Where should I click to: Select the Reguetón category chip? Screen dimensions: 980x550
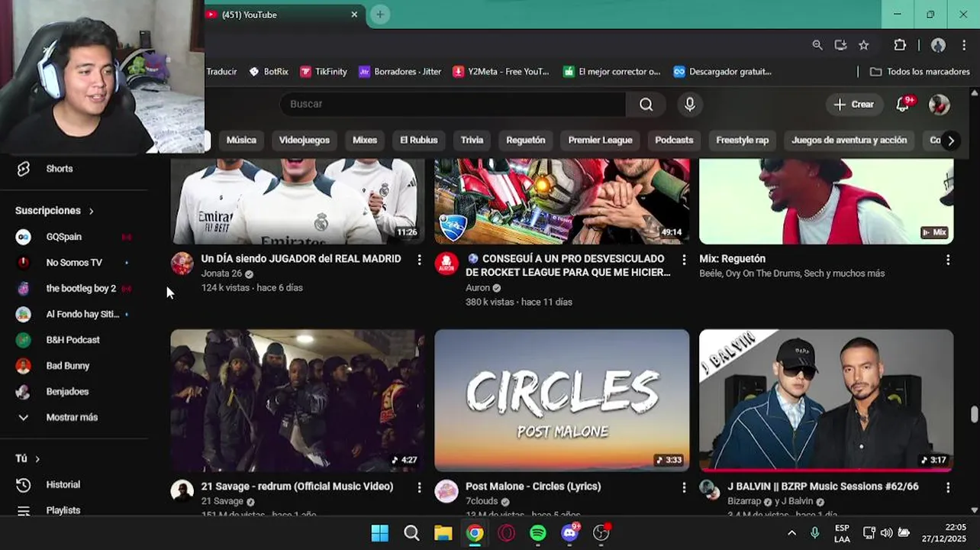point(526,141)
